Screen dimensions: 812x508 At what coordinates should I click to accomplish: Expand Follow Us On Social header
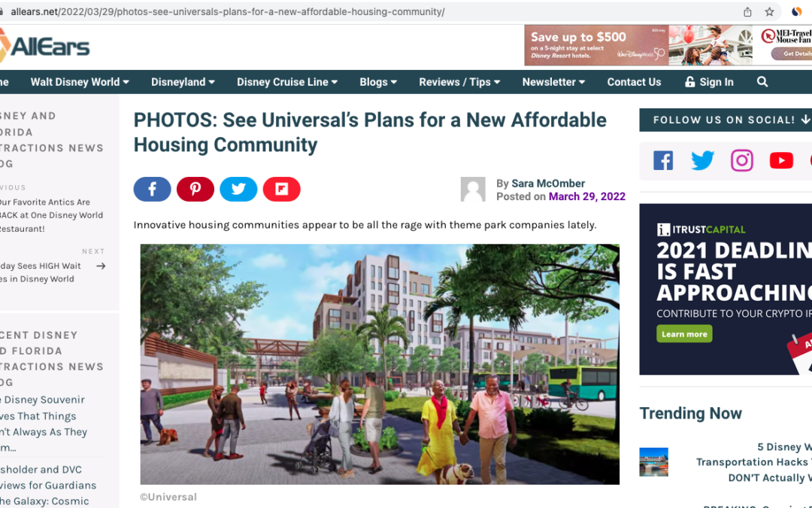point(726,120)
